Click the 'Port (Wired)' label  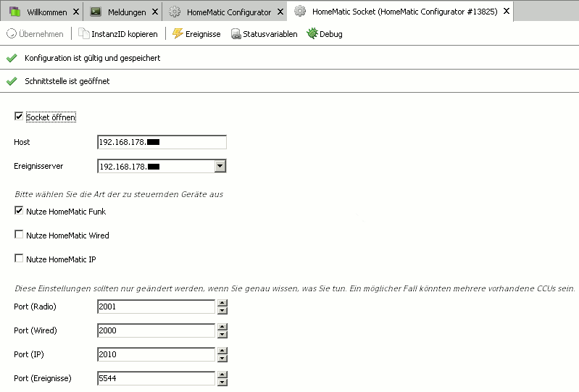[x=36, y=330]
